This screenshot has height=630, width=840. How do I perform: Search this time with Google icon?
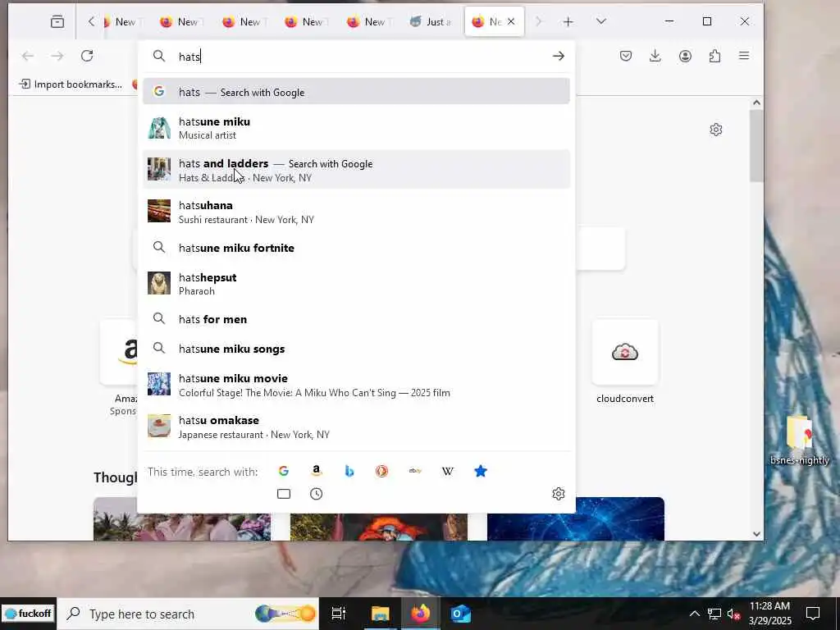(x=283, y=471)
